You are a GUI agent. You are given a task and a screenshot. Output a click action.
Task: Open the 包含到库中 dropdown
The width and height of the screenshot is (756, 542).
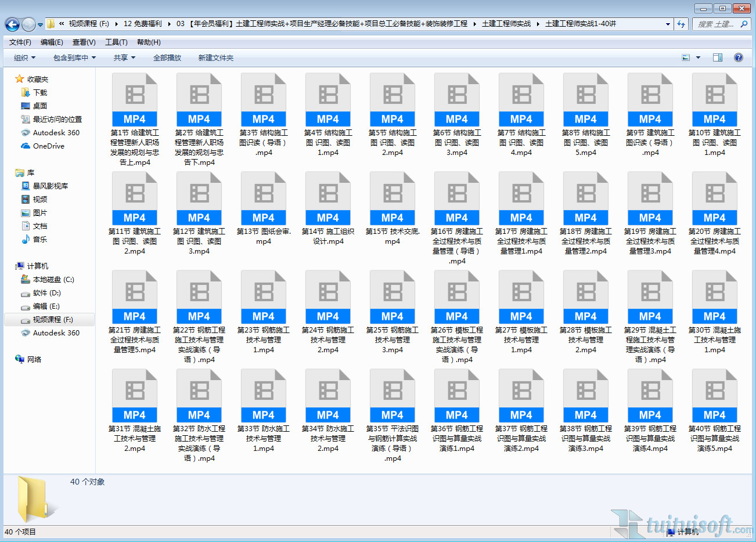pyautogui.click(x=74, y=58)
